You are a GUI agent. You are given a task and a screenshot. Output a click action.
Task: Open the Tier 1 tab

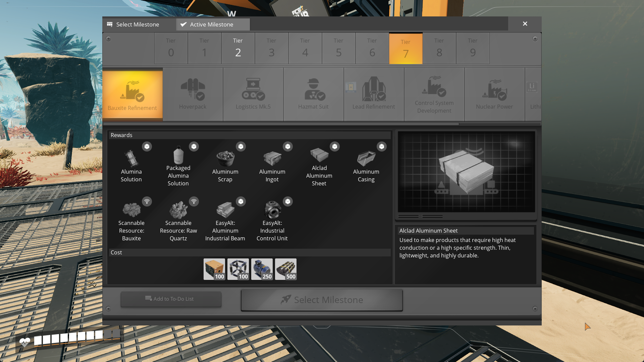click(205, 48)
